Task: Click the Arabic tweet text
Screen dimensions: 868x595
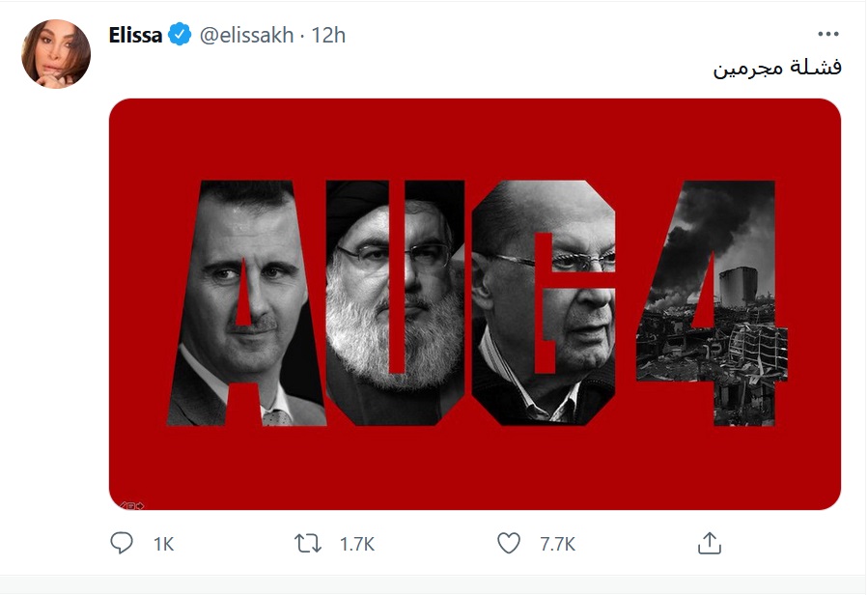Action: point(777,67)
